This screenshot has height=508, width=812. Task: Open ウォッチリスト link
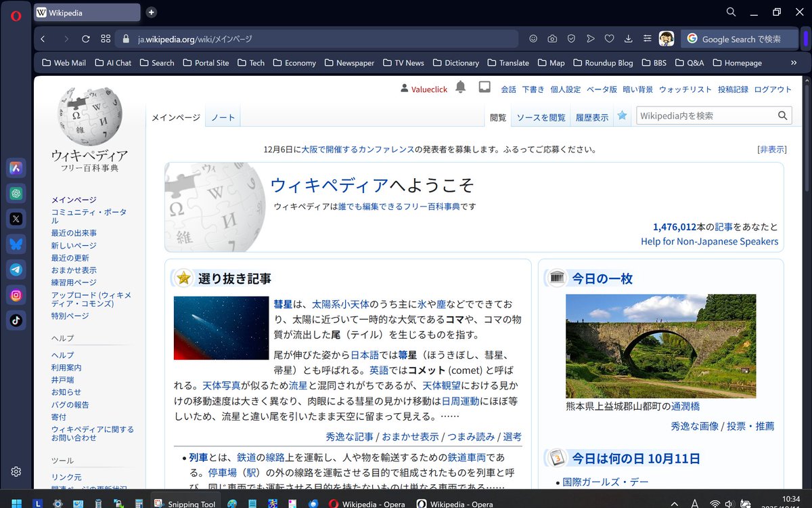(x=685, y=89)
